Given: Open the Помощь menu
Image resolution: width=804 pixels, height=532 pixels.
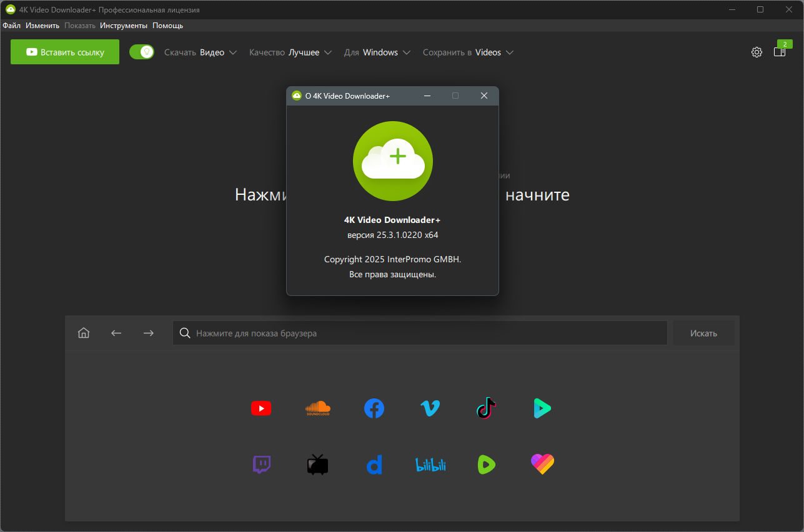Looking at the screenshot, I should click(168, 26).
